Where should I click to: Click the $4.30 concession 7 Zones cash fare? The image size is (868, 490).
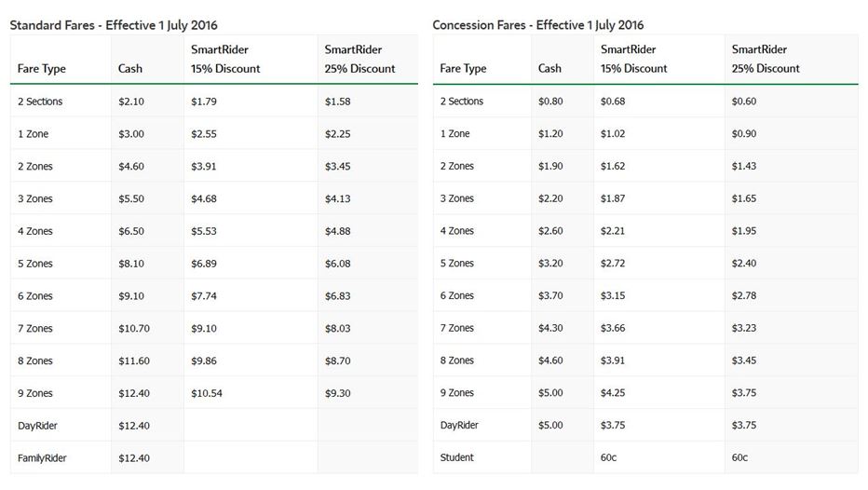[x=550, y=328]
